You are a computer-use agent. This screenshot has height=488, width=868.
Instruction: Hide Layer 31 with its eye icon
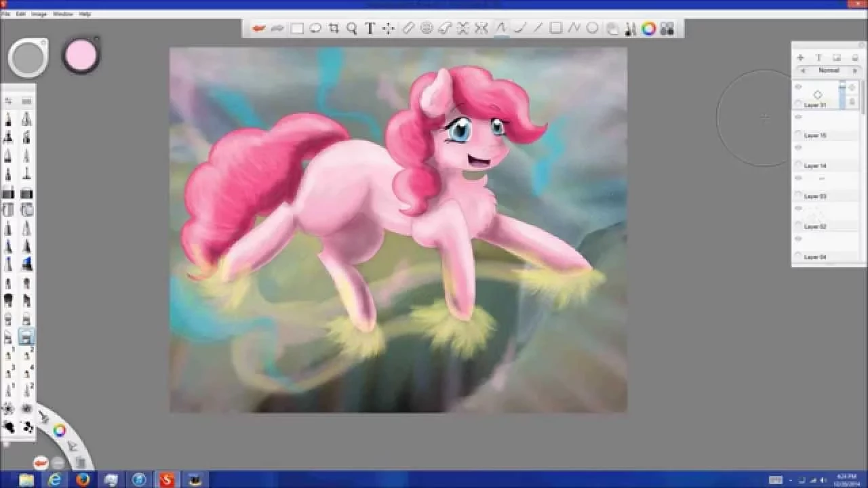798,87
